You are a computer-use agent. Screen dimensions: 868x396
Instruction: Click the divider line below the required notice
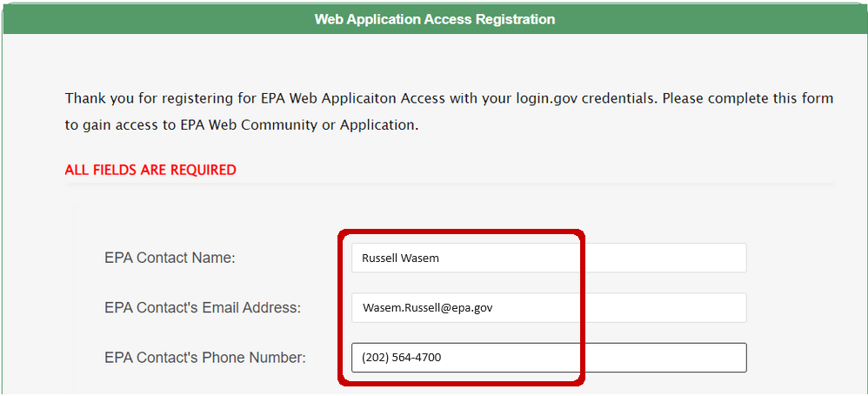point(450,184)
